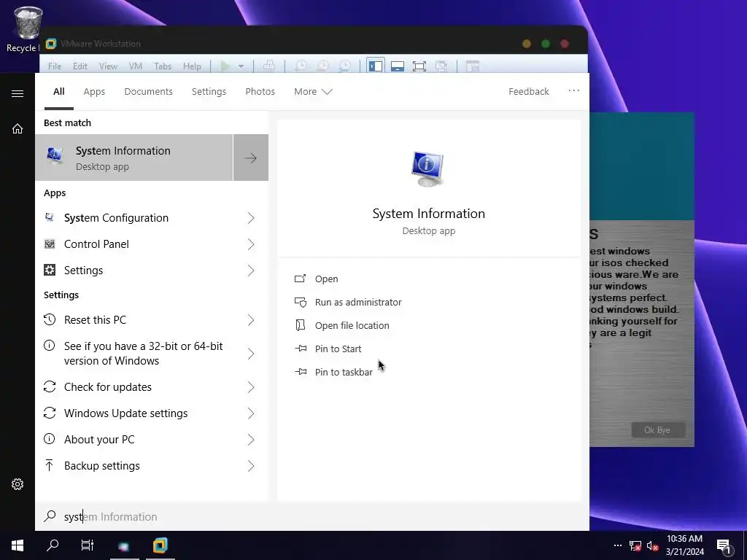The image size is (747, 560).
Task: Open System Information best match result
Action: [134, 157]
